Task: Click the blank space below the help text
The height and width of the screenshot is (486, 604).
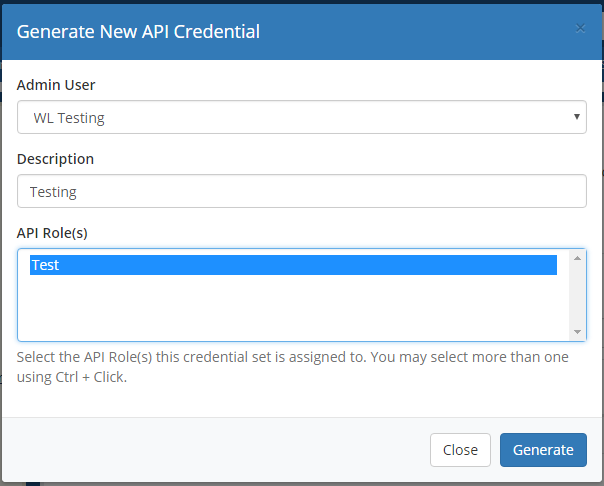Action: pos(302,402)
